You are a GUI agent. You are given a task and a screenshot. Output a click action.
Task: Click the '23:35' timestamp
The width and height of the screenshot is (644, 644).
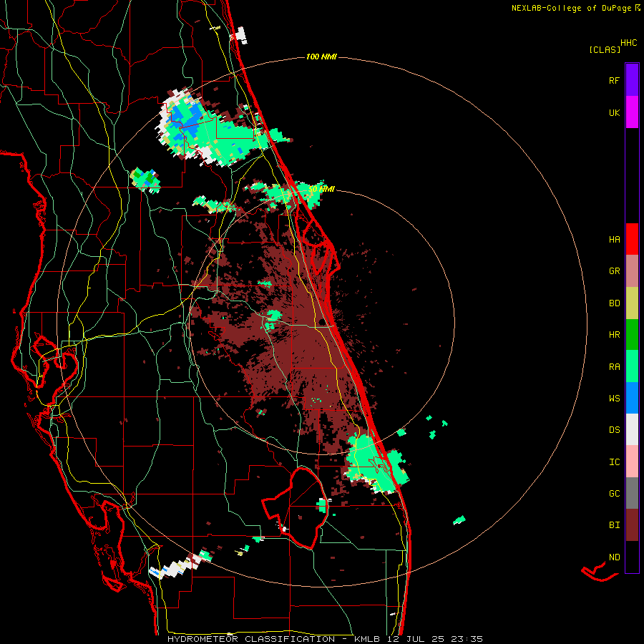pyautogui.click(x=467, y=639)
